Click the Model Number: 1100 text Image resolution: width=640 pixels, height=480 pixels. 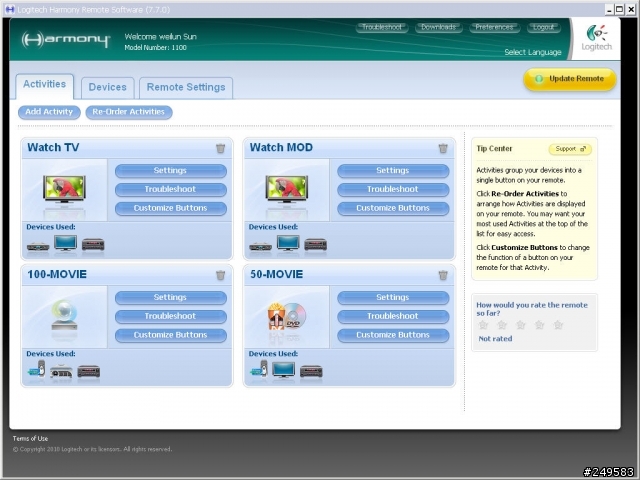(x=156, y=48)
